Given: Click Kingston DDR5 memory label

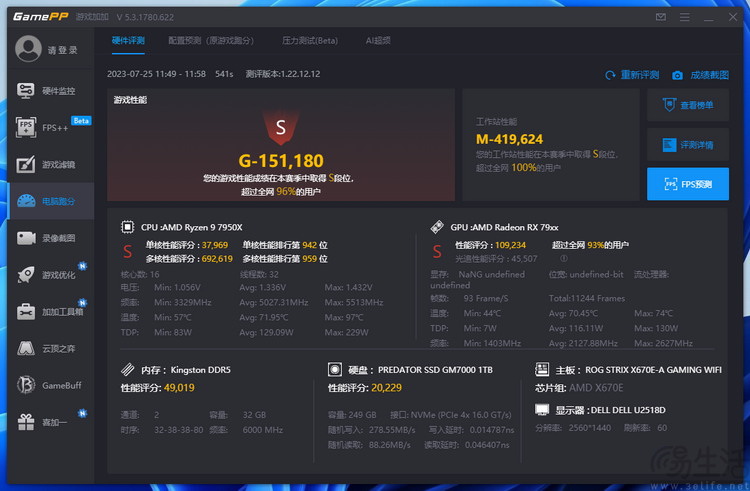Looking at the screenshot, I should tap(200, 370).
